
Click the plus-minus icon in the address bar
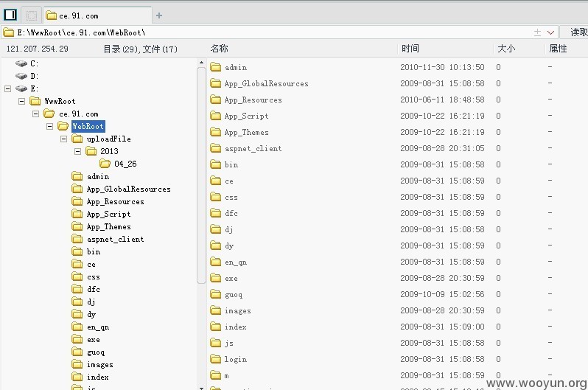point(537,32)
